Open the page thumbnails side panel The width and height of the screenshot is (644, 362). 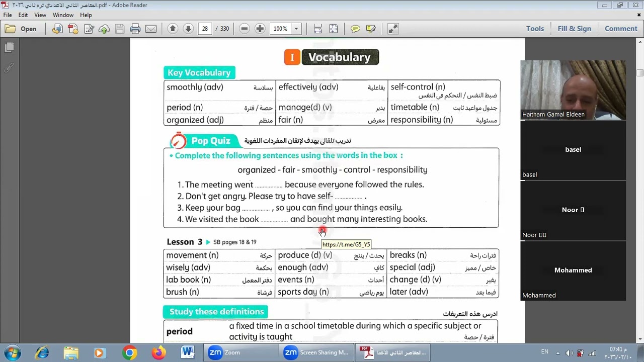point(9,48)
